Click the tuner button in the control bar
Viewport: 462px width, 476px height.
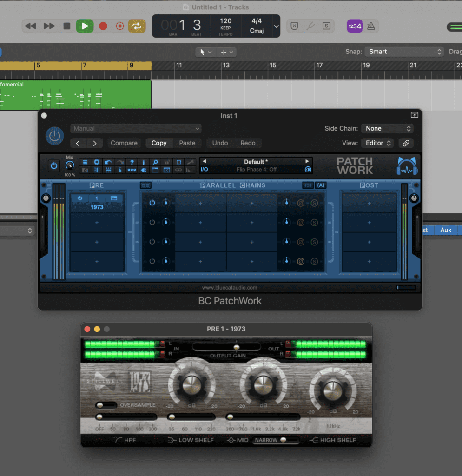(310, 26)
